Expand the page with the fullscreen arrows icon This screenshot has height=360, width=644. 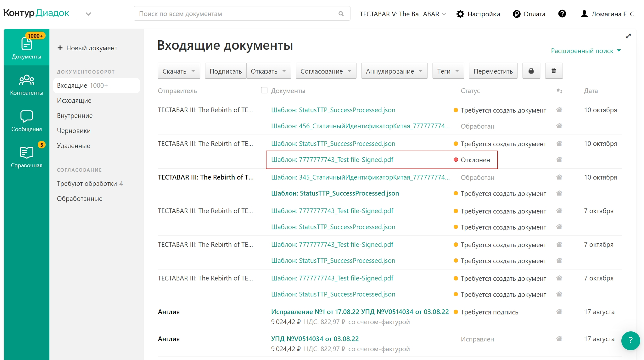click(x=628, y=36)
